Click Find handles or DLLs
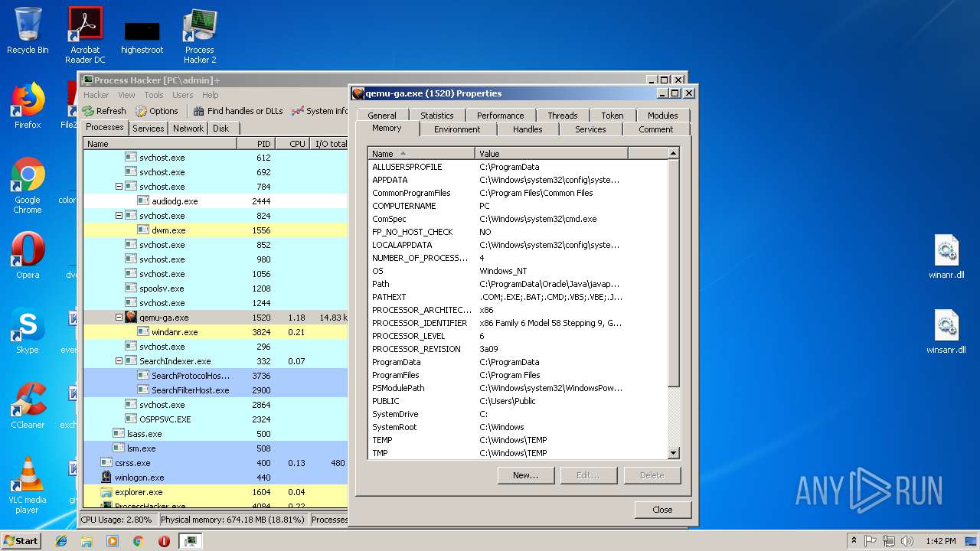Image resolution: width=980 pixels, height=551 pixels. click(x=238, y=111)
